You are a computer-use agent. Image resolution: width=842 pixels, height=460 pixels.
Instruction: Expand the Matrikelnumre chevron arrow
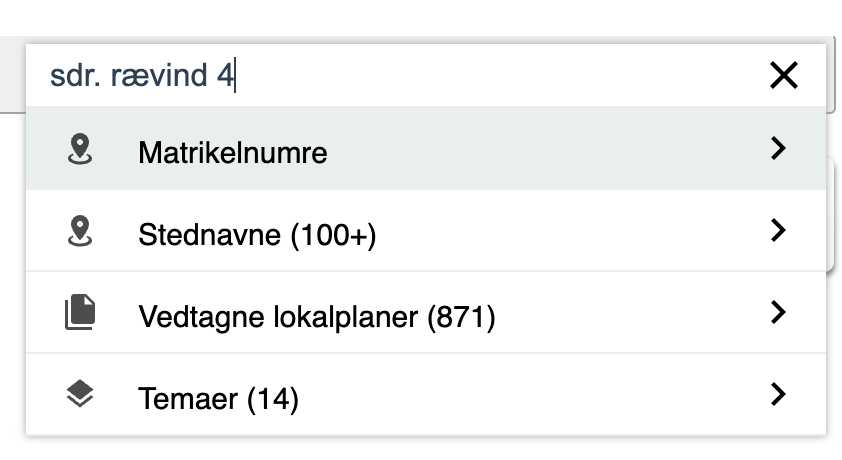779,149
